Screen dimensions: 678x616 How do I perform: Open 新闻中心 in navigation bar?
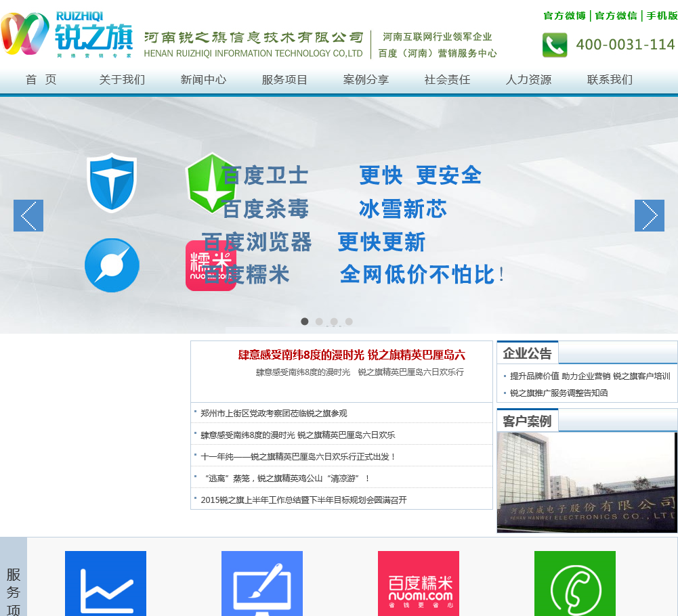click(x=203, y=80)
